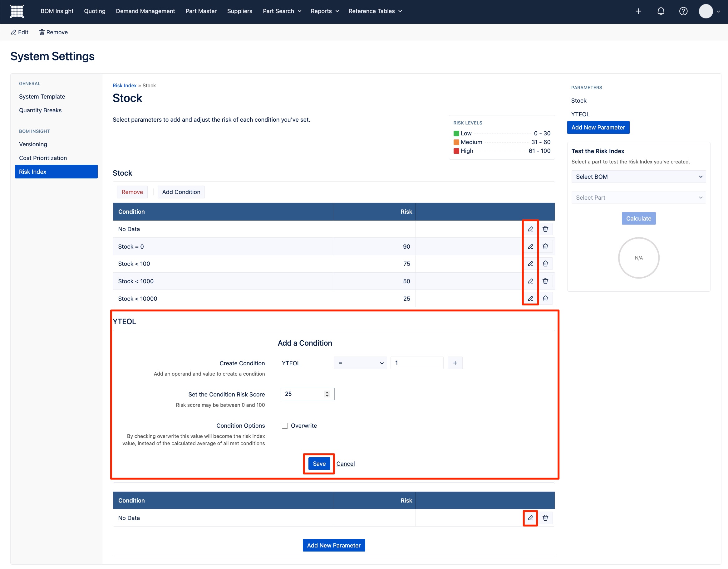Click Edit with pencil icon in the toolbar
This screenshot has width=728, height=569.
[x=20, y=32]
